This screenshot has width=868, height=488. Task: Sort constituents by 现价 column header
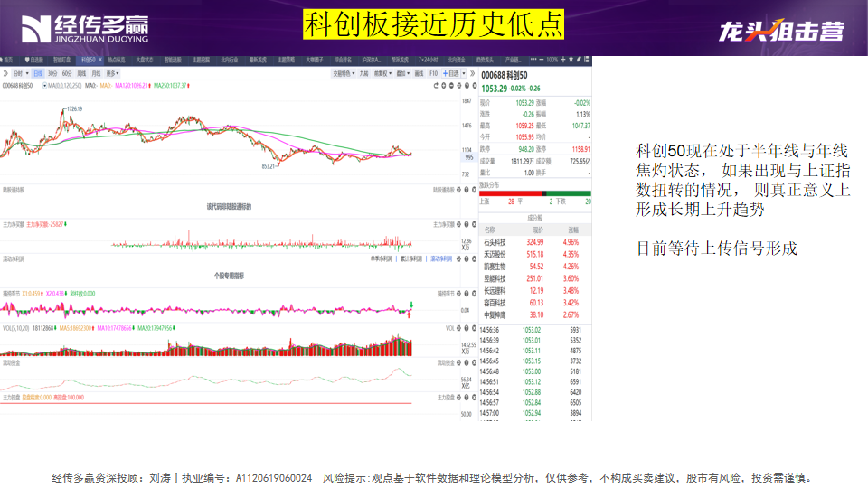pyautogui.click(x=537, y=230)
